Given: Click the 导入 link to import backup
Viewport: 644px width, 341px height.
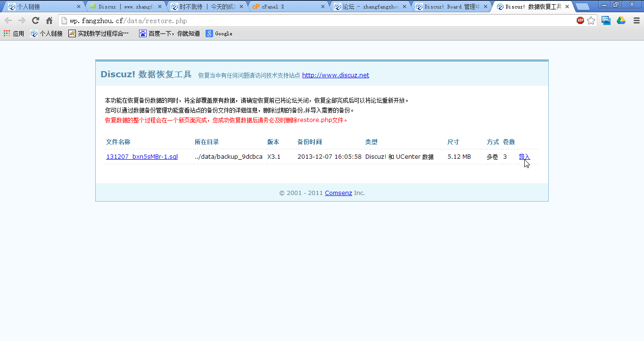Looking at the screenshot, I should (524, 157).
